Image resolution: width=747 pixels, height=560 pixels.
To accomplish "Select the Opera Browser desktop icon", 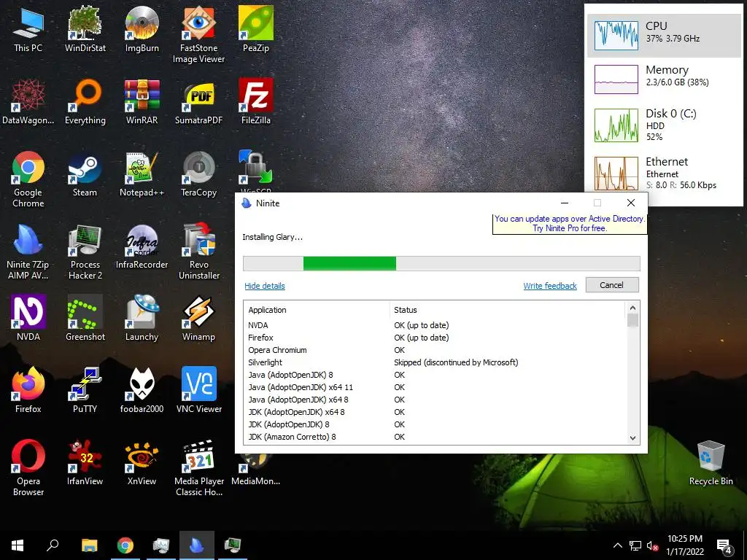I will pos(28,467).
